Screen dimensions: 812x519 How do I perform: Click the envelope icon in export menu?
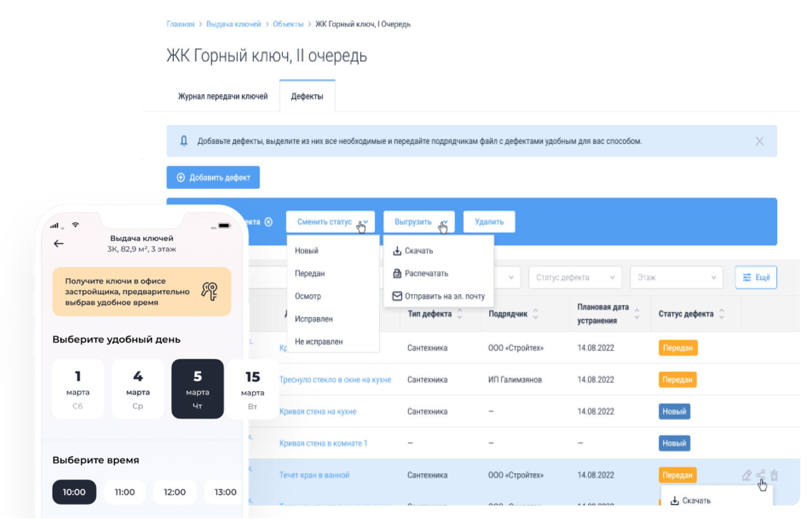click(397, 296)
